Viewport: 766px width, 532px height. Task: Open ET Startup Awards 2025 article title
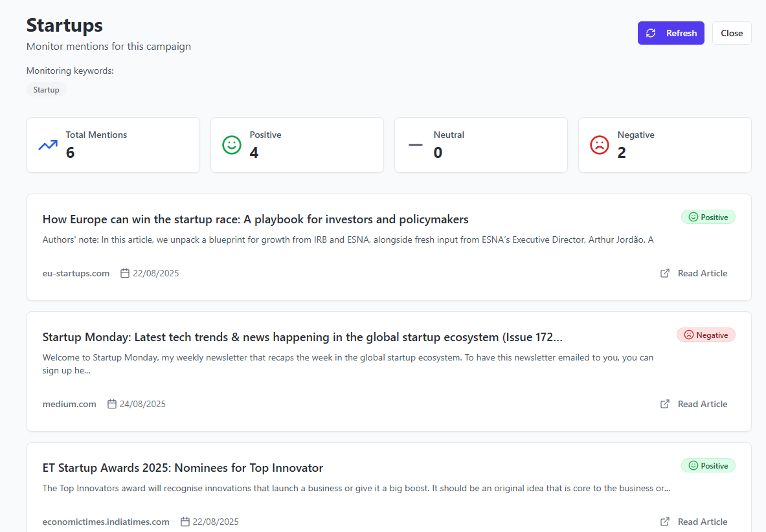(x=183, y=467)
